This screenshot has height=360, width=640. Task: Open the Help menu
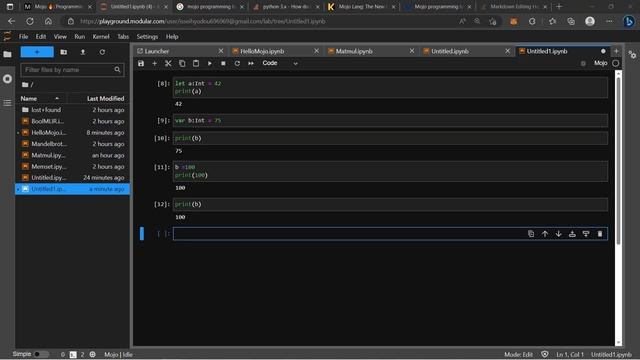click(x=172, y=36)
